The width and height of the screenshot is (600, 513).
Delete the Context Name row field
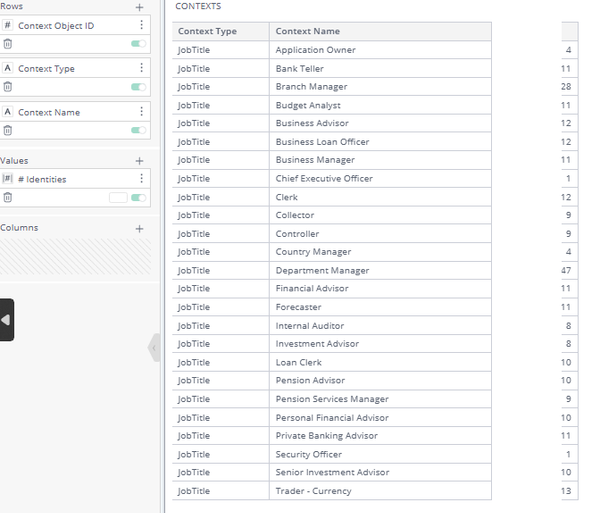tap(8, 131)
